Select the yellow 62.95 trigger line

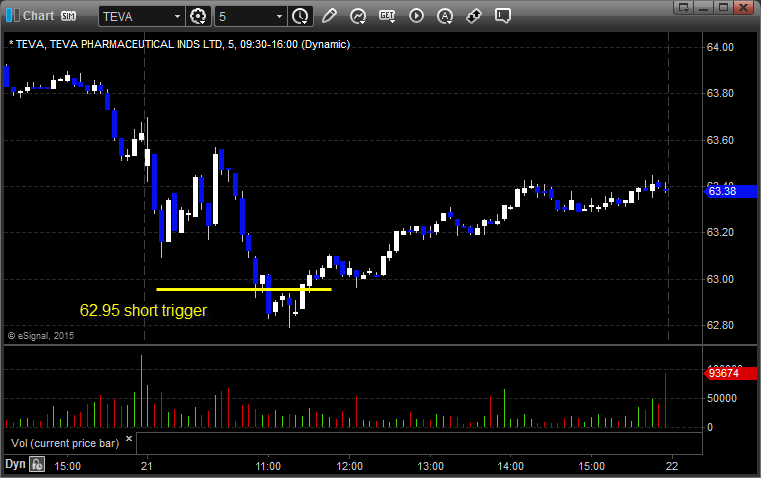244,290
